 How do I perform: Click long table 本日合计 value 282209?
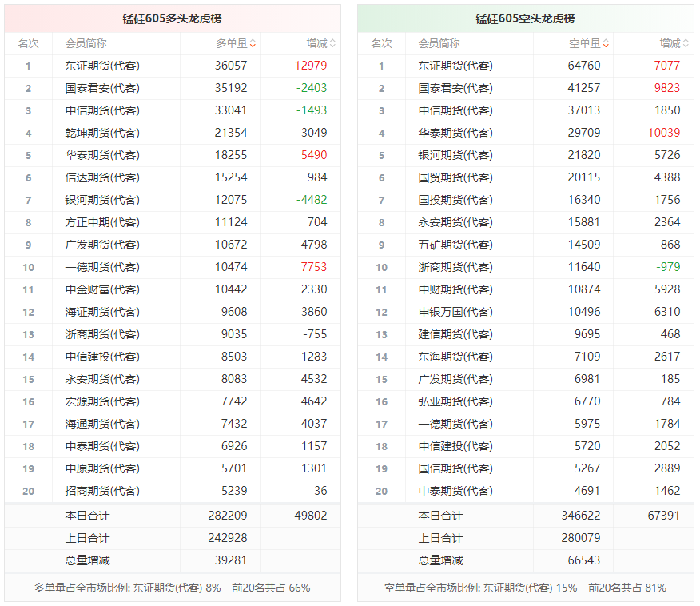(x=228, y=516)
